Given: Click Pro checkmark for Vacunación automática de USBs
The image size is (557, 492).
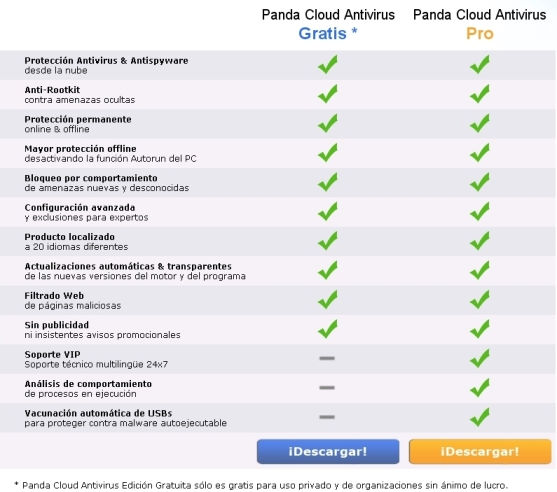Looking at the screenshot, I should pyautogui.click(x=480, y=417).
